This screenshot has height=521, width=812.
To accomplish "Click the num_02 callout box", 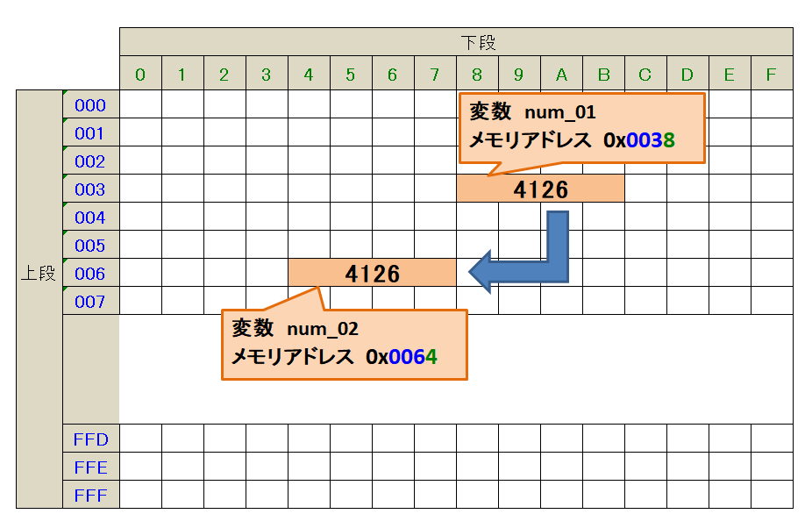I will pyautogui.click(x=343, y=345).
